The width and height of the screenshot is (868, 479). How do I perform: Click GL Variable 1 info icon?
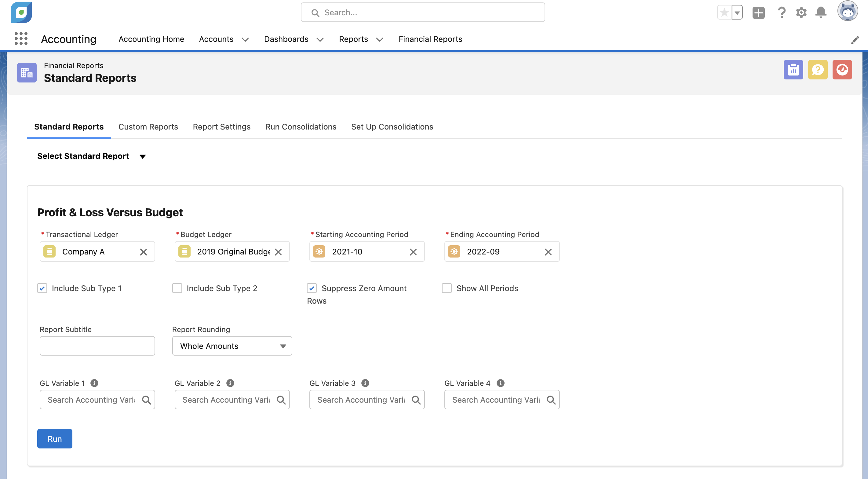coord(94,383)
